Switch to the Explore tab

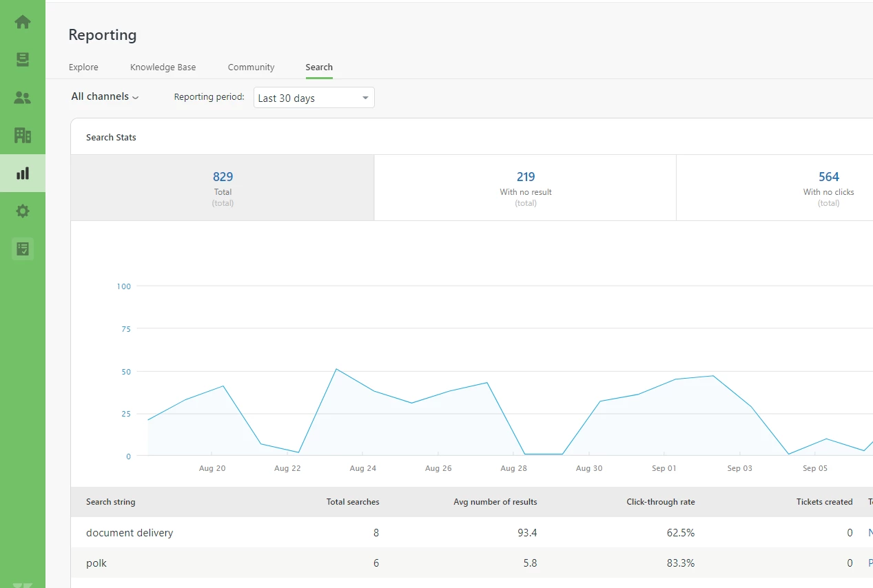pos(83,67)
